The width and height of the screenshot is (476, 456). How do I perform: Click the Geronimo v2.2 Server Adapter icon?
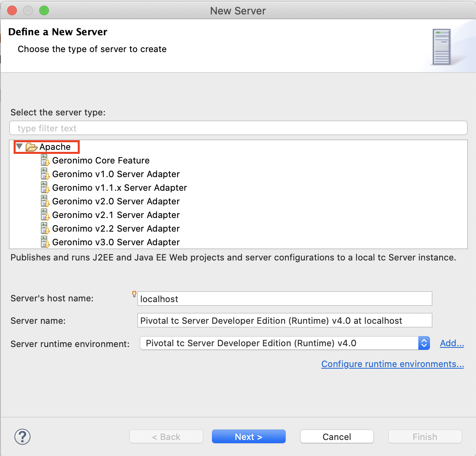point(45,229)
